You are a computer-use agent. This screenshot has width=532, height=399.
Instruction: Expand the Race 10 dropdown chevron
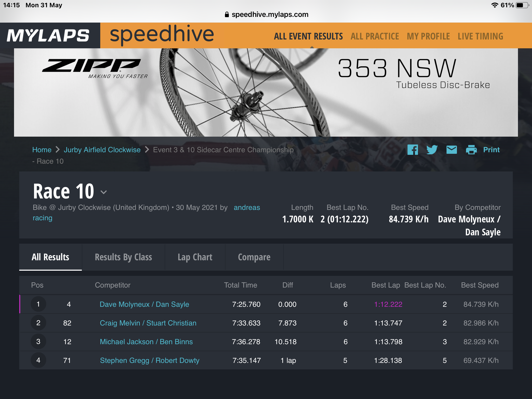pos(104,192)
